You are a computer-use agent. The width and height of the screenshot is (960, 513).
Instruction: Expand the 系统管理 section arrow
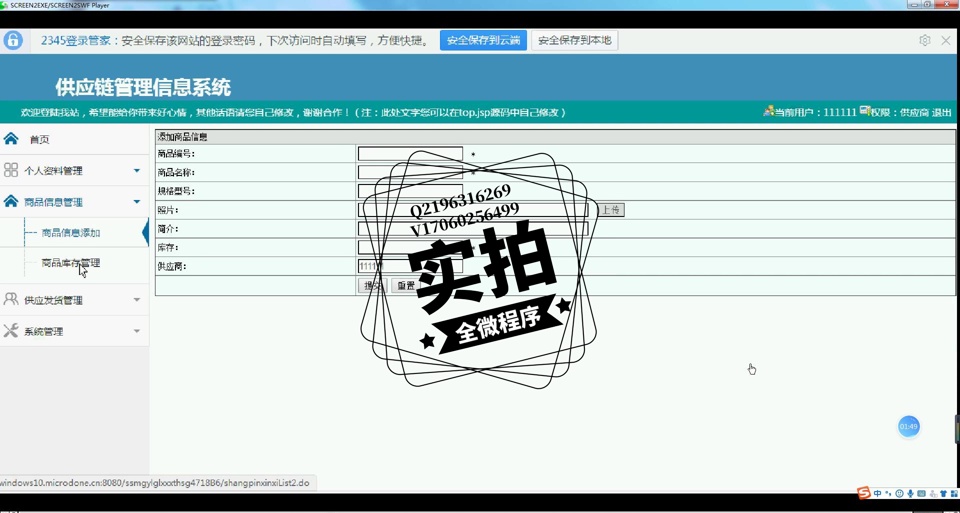(x=137, y=331)
